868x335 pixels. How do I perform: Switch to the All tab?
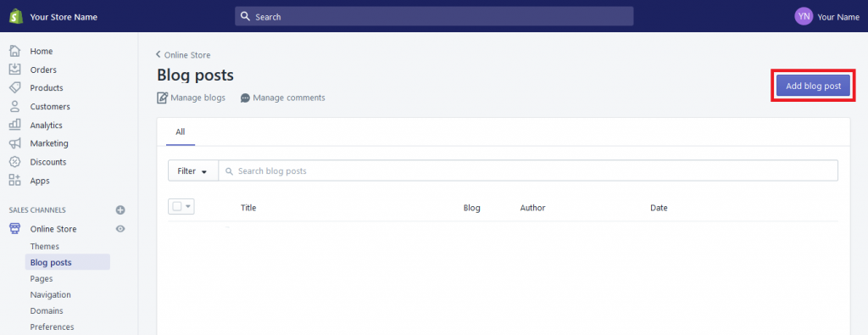(x=181, y=131)
